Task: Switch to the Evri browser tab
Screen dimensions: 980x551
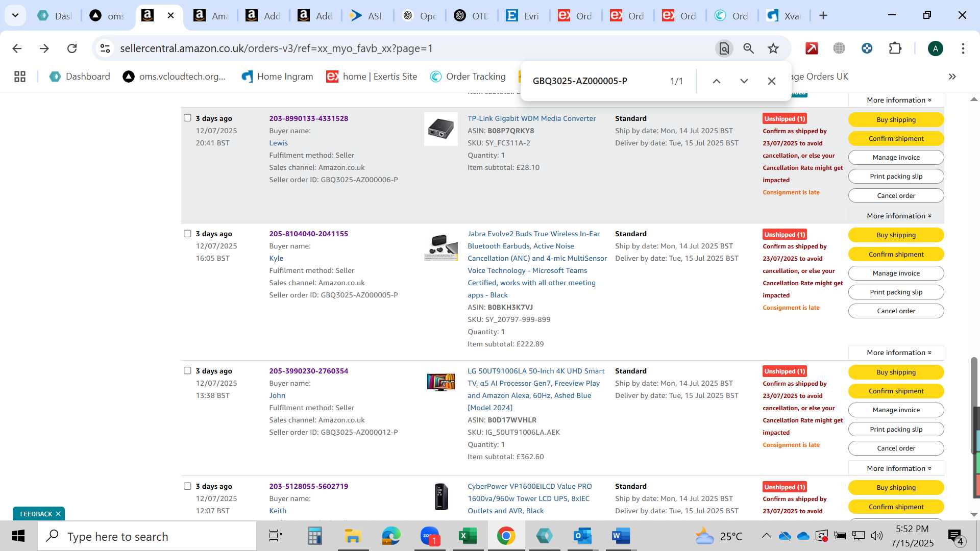Action: 523,16
